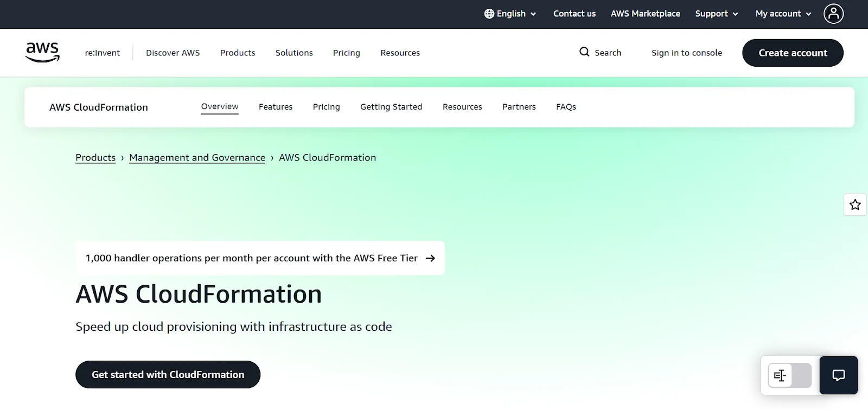Open the 1,000 handler operations Free Tier link
The image size is (868, 410).
pos(260,258)
